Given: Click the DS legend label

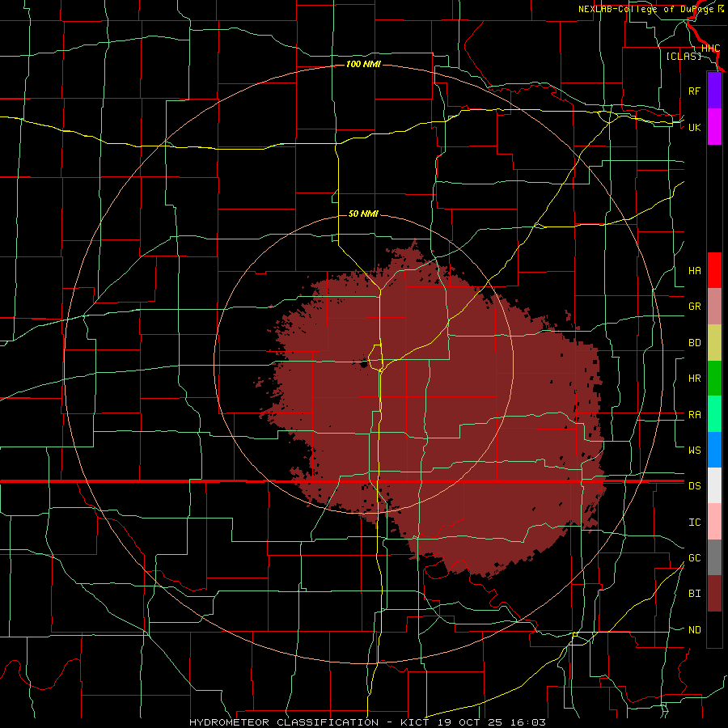Looking at the screenshot, I should click(694, 486).
